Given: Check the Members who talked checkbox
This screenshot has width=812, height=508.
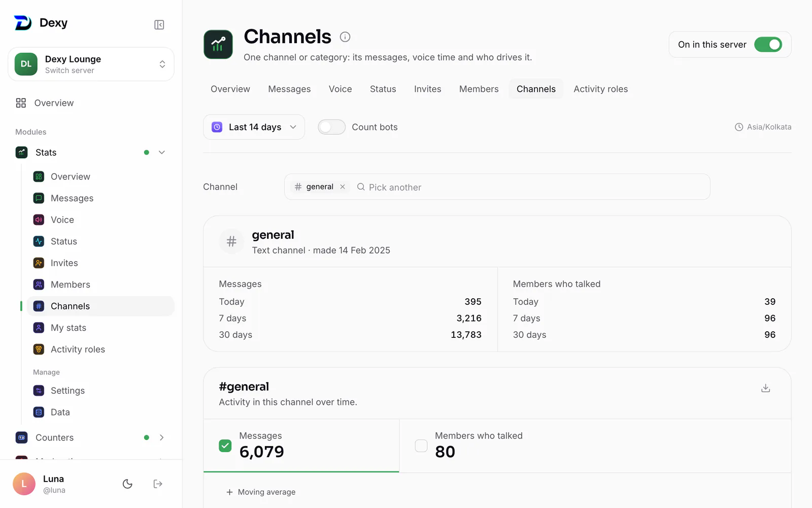Looking at the screenshot, I should tap(421, 446).
